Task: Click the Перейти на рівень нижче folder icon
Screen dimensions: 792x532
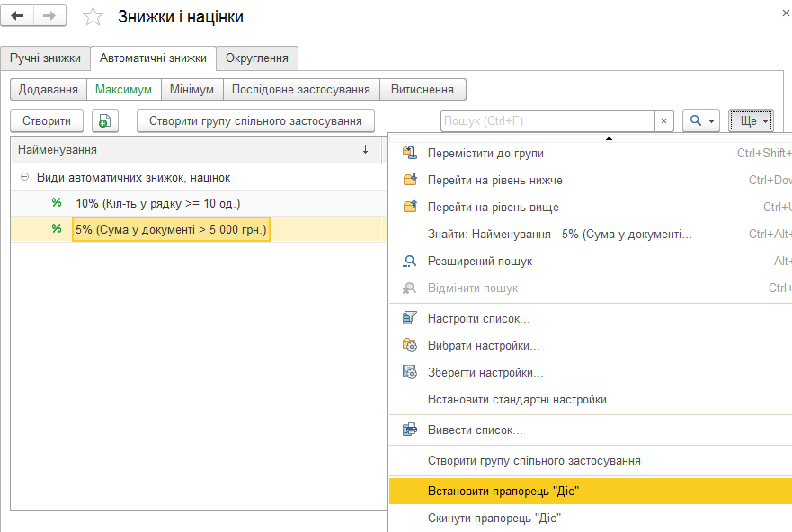Action: [x=410, y=179]
